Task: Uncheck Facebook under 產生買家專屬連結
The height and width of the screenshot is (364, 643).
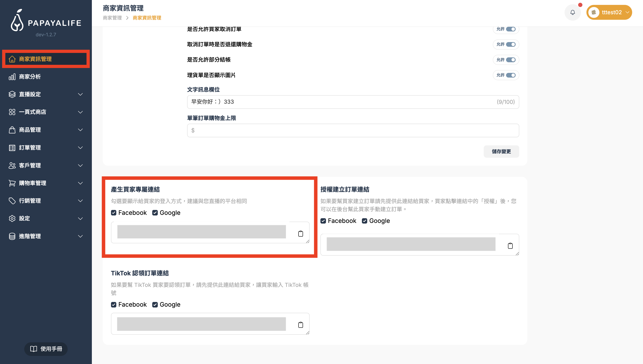Action: click(x=114, y=213)
